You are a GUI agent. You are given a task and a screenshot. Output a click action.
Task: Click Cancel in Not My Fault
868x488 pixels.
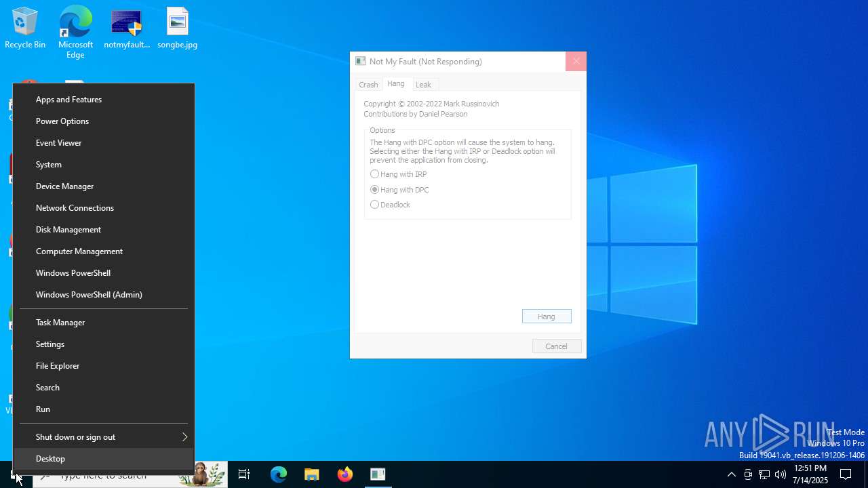point(557,346)
